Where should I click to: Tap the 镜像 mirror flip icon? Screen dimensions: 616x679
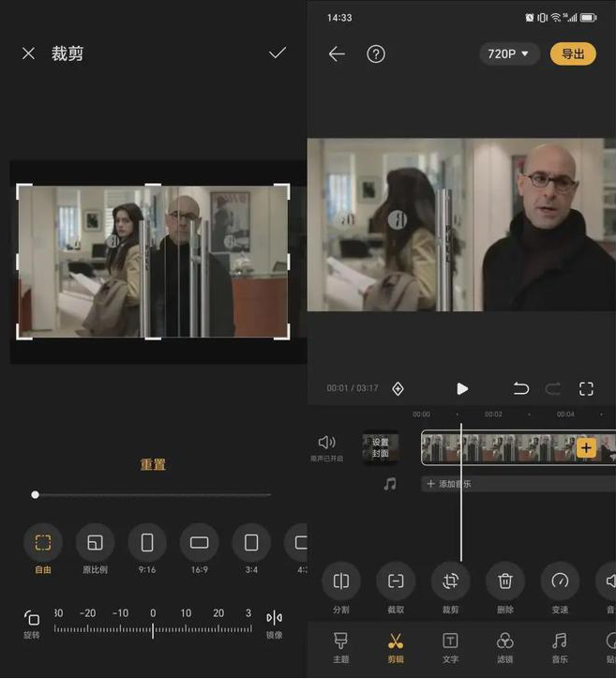point(275,618)
